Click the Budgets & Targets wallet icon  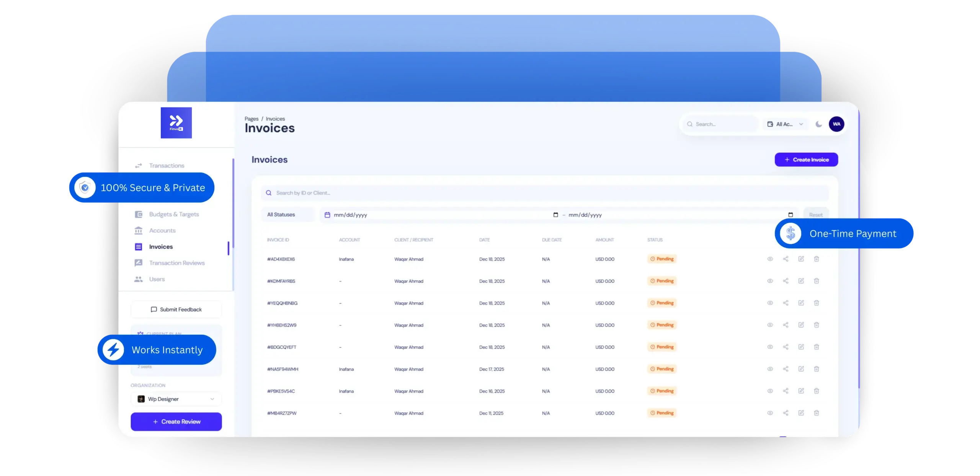click(x=139, y=214)
